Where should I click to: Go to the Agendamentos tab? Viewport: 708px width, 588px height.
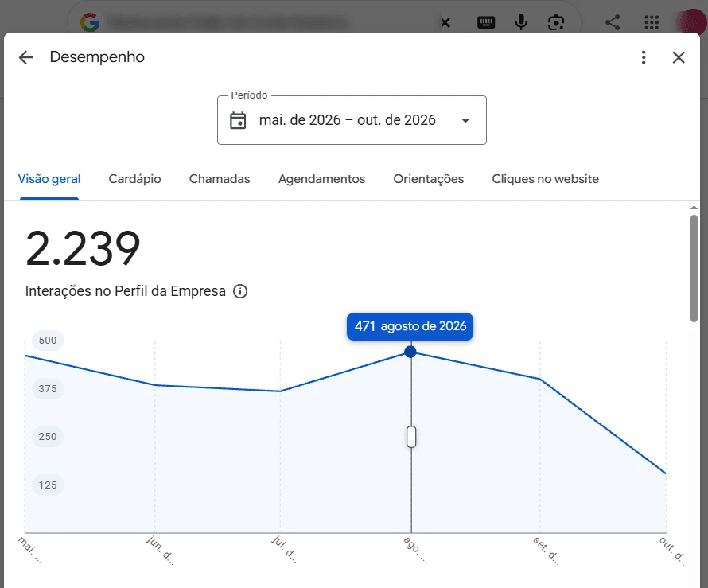pyautogui.click(x=321, y=179)
